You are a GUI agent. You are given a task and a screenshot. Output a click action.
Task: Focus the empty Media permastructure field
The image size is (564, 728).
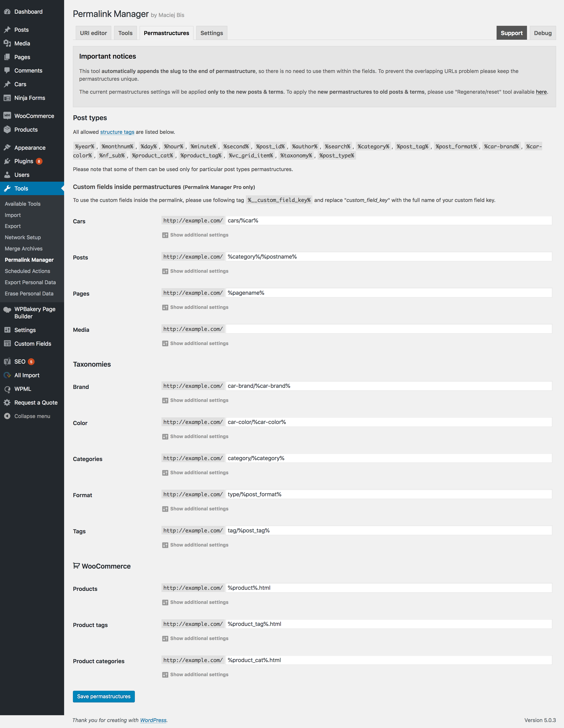click(389, 329)
